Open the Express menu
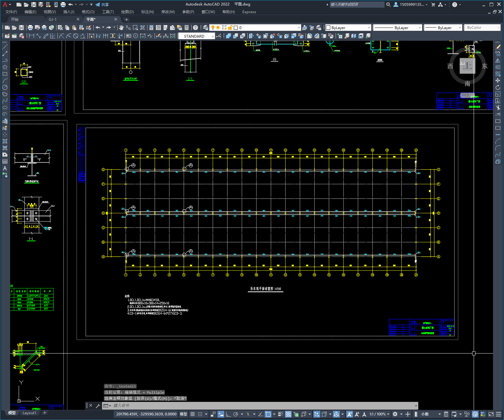The image size is (504, 420). [x=249, y=12]
